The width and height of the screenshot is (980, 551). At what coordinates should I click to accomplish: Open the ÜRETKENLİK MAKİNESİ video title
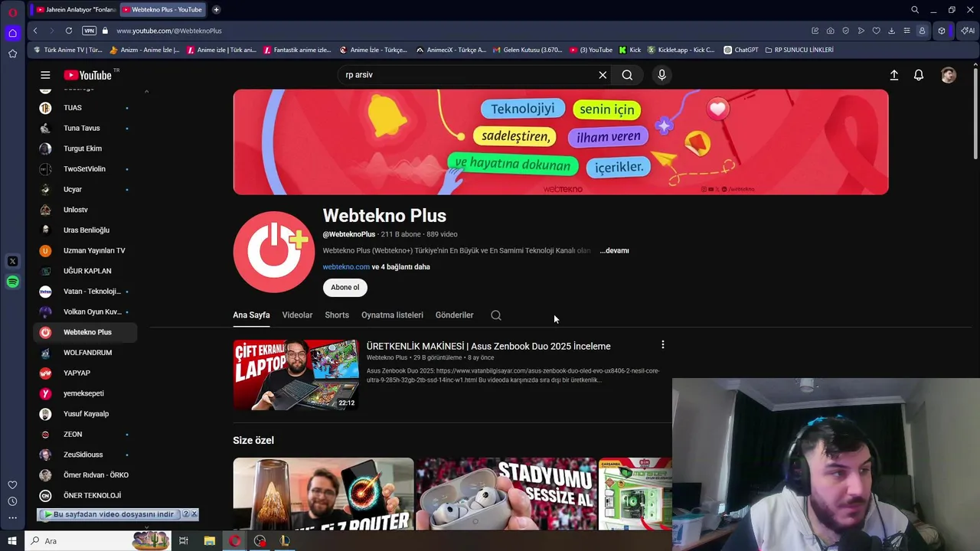[488, 347]
